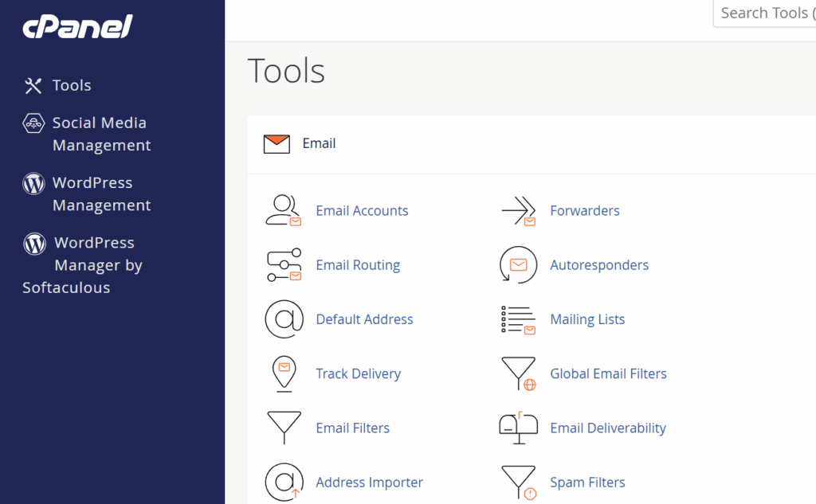Go to Mailing Lists
This screenshot has width=816, height=504.
(587, 319)
